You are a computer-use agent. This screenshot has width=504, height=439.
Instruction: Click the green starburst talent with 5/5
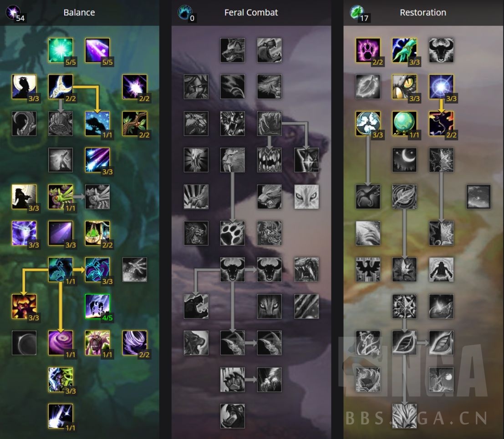[61, 50]
